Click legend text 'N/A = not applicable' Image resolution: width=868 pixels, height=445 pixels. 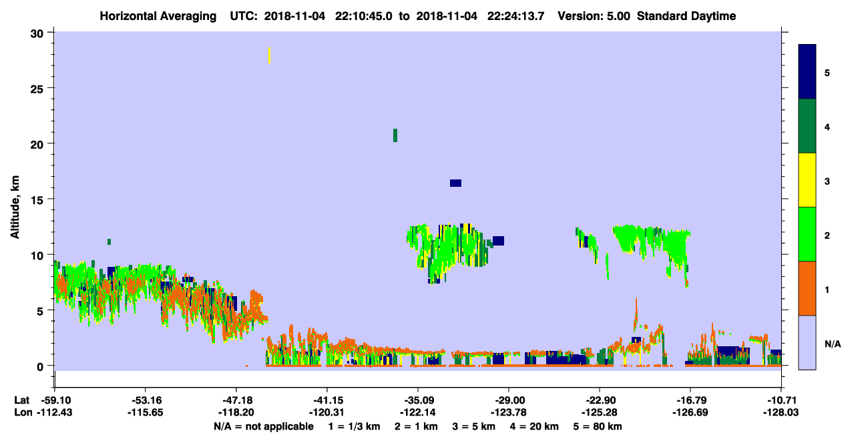coord(263,426)
